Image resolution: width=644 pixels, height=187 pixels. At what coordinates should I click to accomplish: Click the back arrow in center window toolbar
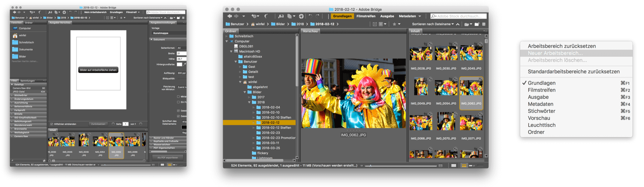click(229, 16)
